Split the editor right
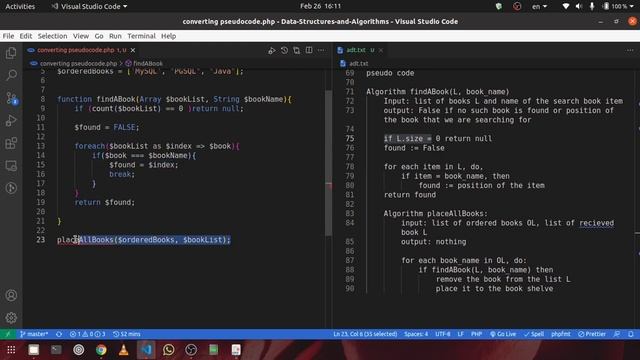The width and height of the screenshot is (640, 360). [309, 50]
